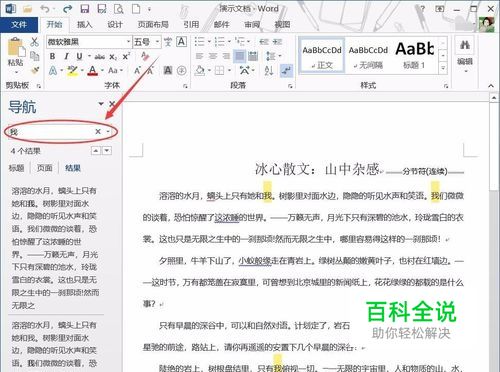This screenshot has width=500, height=372.
Task: Select the 标题 1 style
Action: click(415, 56)
